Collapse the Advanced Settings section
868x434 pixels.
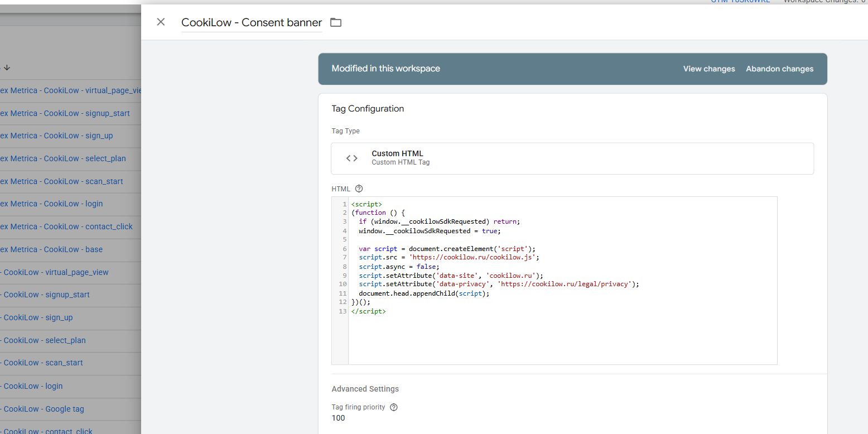tap(365, 389)
